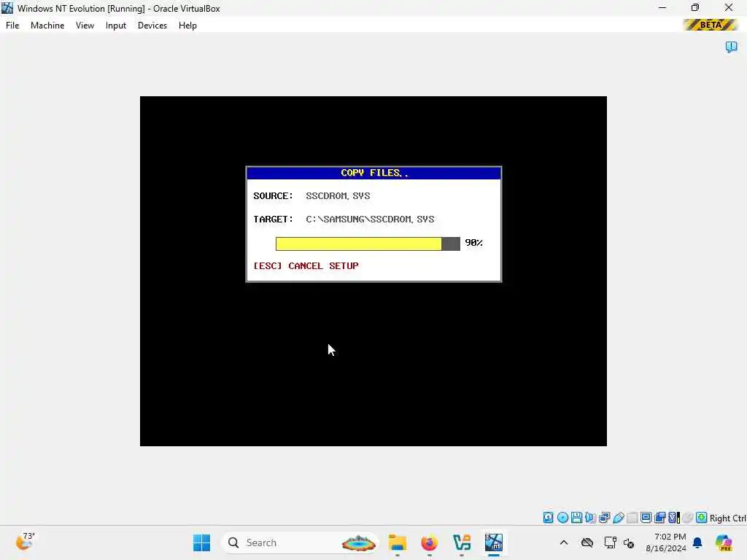Screen dimensions: 747x560
Task: Click the VirtualBox window title icon
Action: (7, 8)
